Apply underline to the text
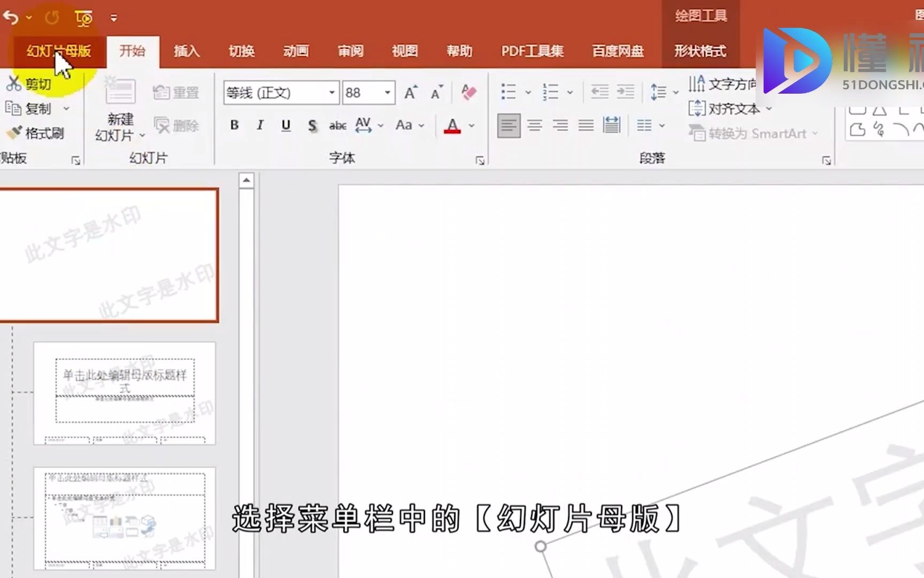 286,125
